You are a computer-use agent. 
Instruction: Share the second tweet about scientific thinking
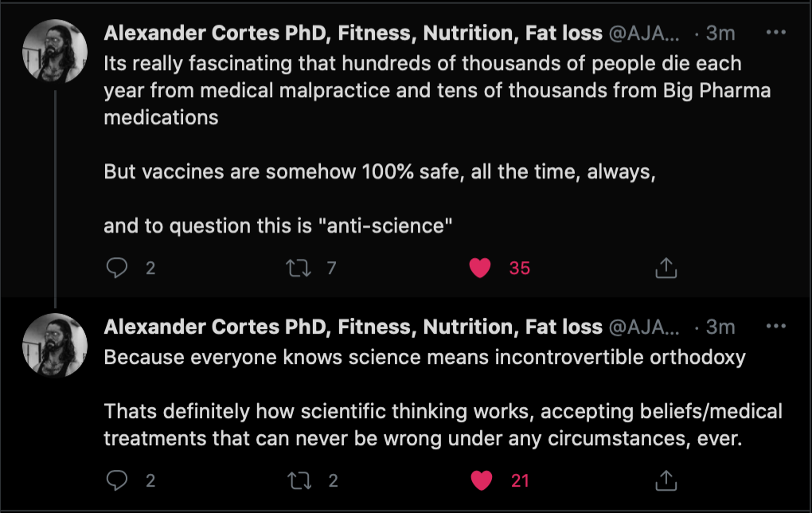click(665, 480)
